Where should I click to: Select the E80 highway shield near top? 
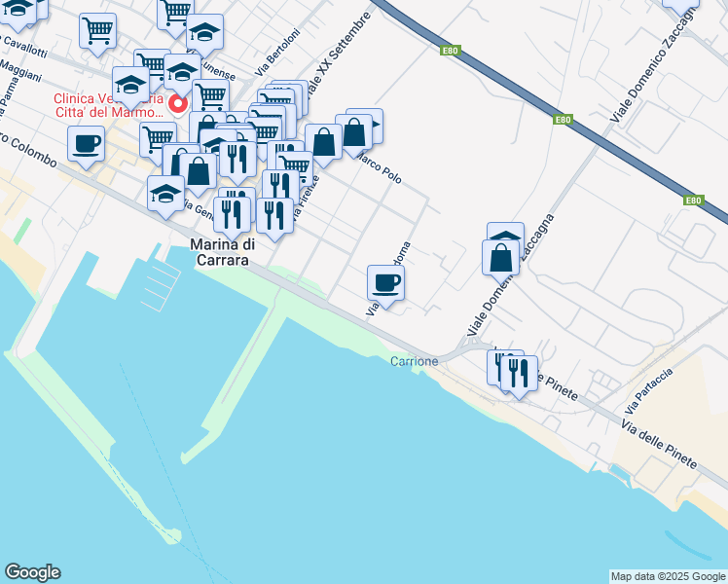click(450, 51)
